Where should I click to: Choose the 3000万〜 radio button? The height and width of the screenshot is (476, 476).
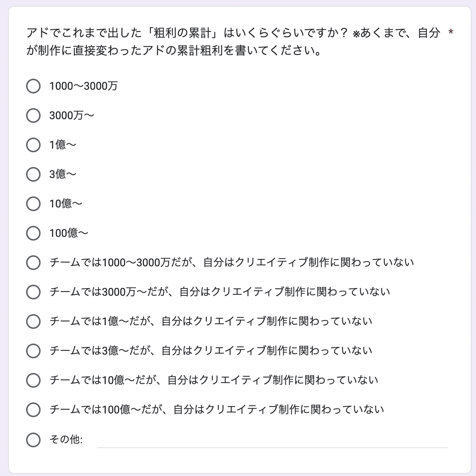coord(33,116)
